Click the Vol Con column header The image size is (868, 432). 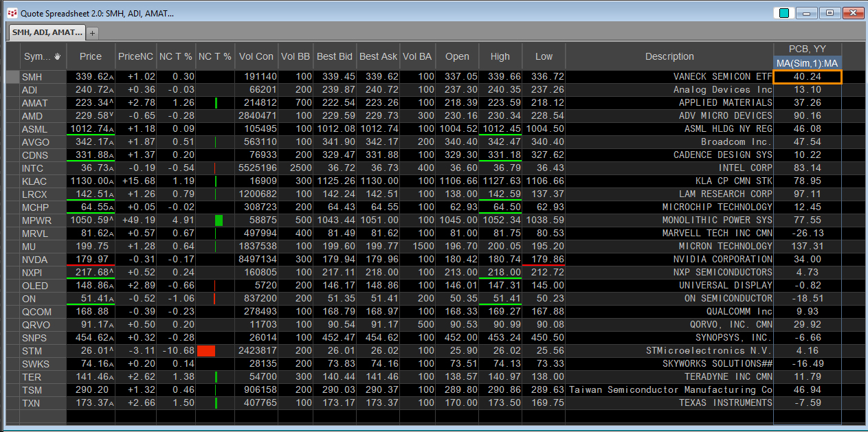click(x=256, y=57)
